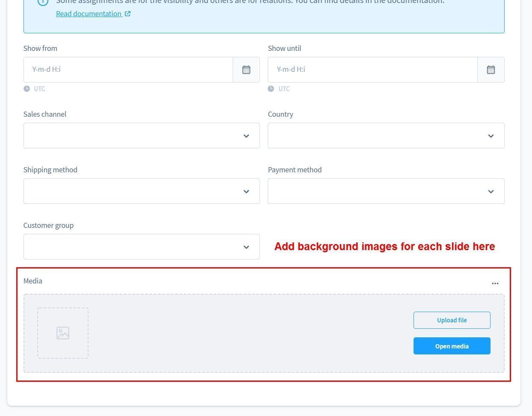532x416 pixels.
Task: Click the empty Media drop zone area
Action: point(248,333)
